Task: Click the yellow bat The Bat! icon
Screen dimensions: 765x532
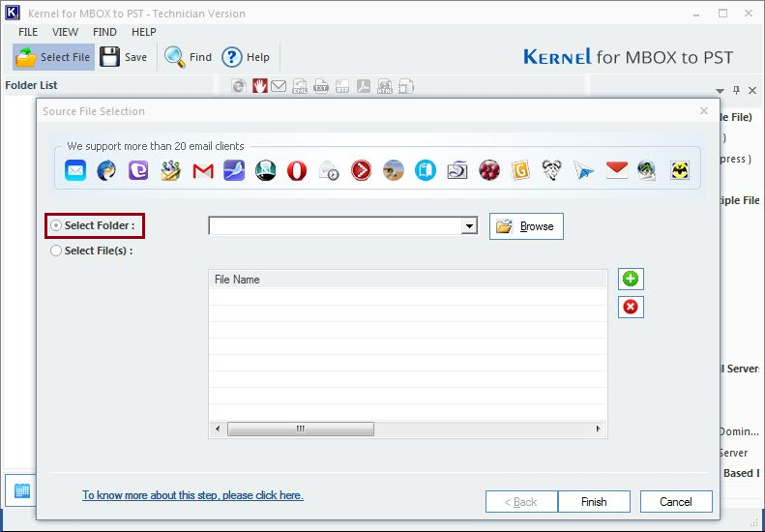Action: 679,171
